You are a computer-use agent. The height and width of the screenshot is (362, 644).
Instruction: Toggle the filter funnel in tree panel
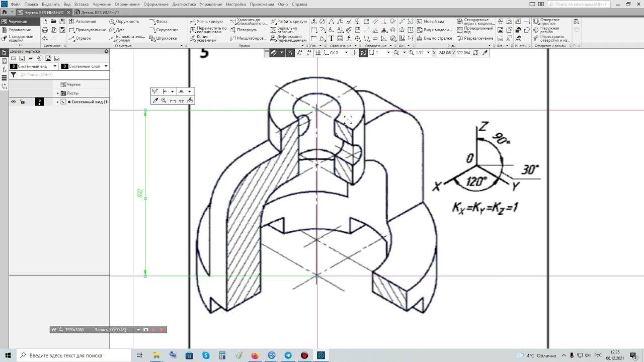click(14, 75)
